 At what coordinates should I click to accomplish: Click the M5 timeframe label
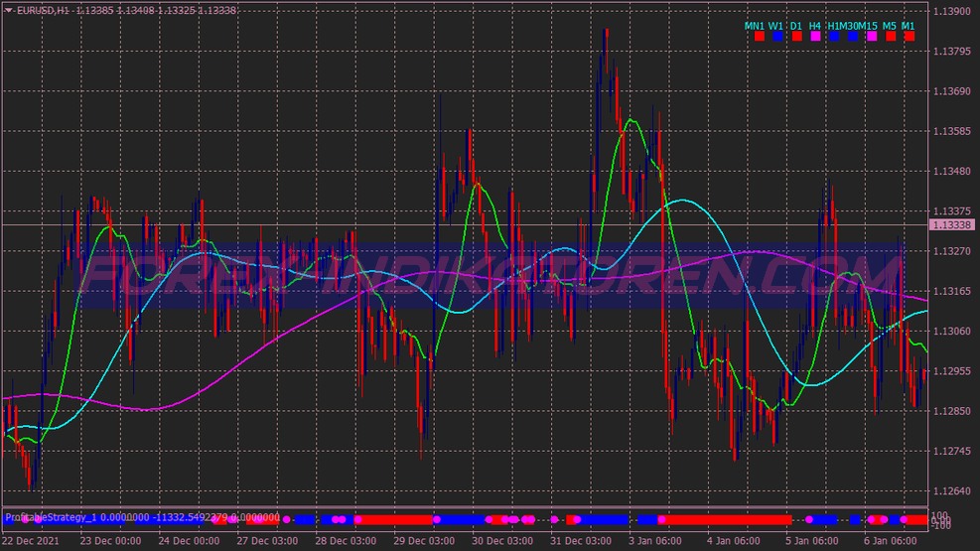point(890,26)
